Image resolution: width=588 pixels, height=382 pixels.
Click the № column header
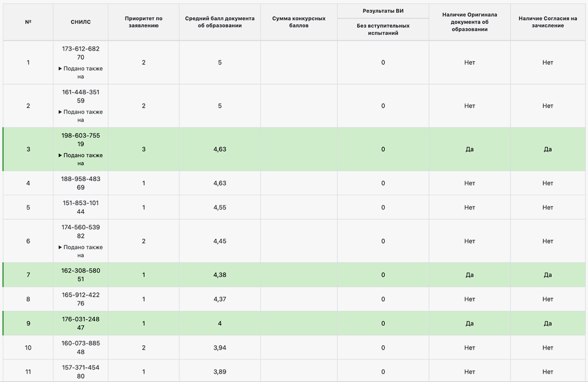(28, 22)
